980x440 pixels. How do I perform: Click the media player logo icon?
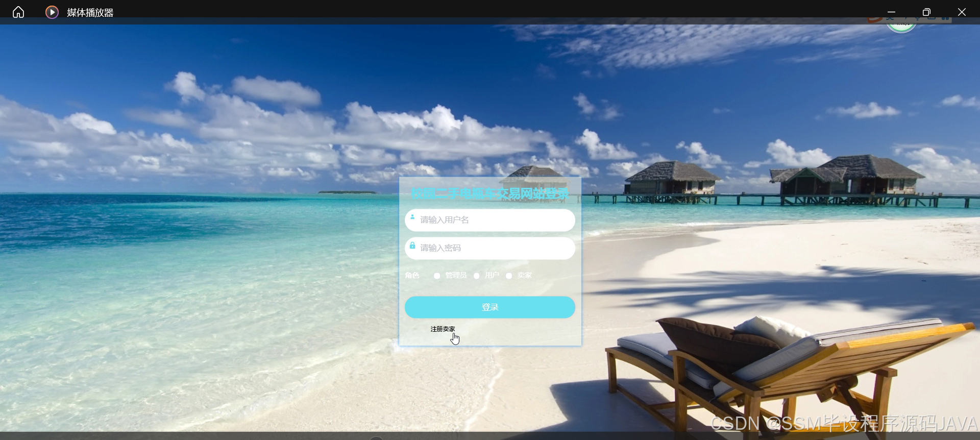pyautogui.click(x=52, y=12)
